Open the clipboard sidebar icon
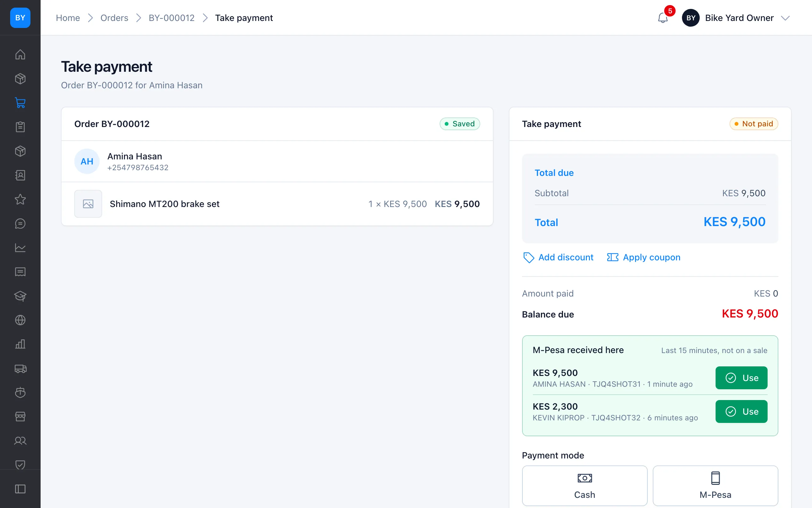 coord(20,127)
